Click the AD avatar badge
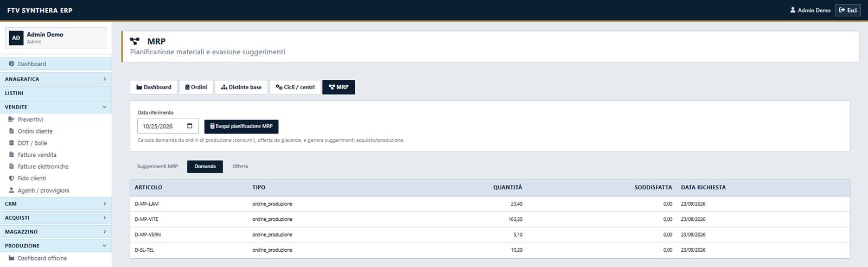The image size is (868, 267). (16, 38)
